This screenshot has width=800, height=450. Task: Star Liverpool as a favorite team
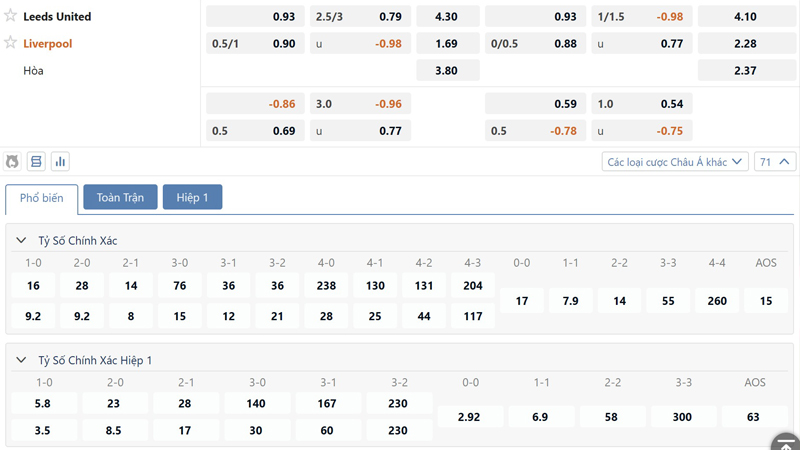coord(11,43)
